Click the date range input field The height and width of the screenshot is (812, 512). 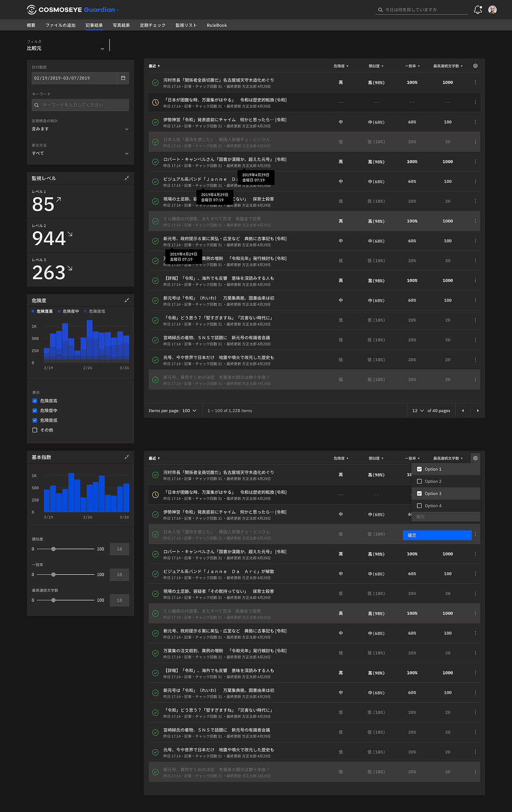74,78
